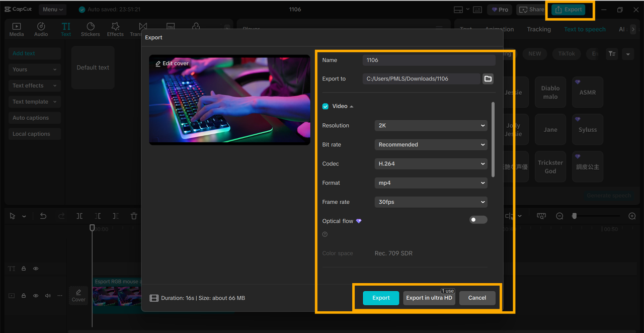Enable the Optical flow toggle
644x333 pixels.
pos(478,220)
